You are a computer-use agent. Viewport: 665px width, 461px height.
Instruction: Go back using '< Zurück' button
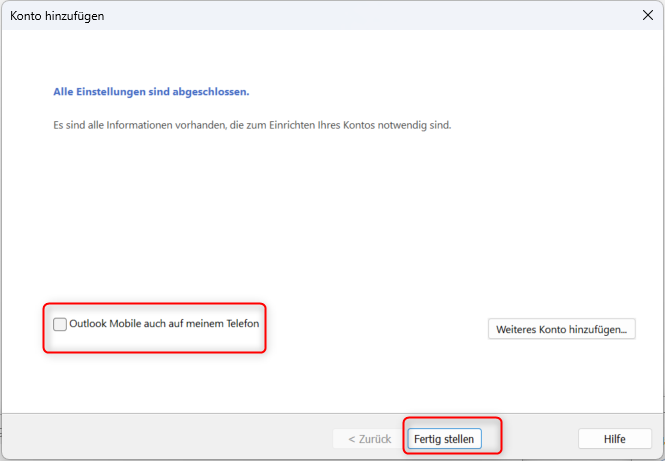click(x=369, y=439)
